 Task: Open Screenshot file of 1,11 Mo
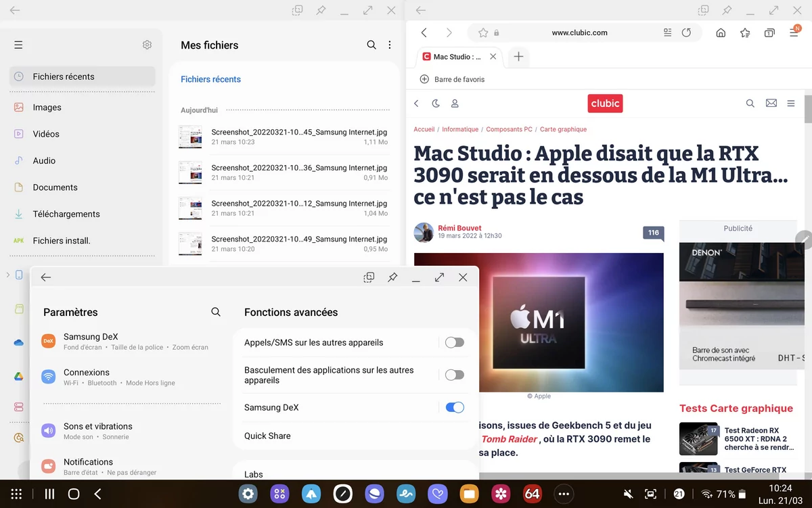pos(284,137)
